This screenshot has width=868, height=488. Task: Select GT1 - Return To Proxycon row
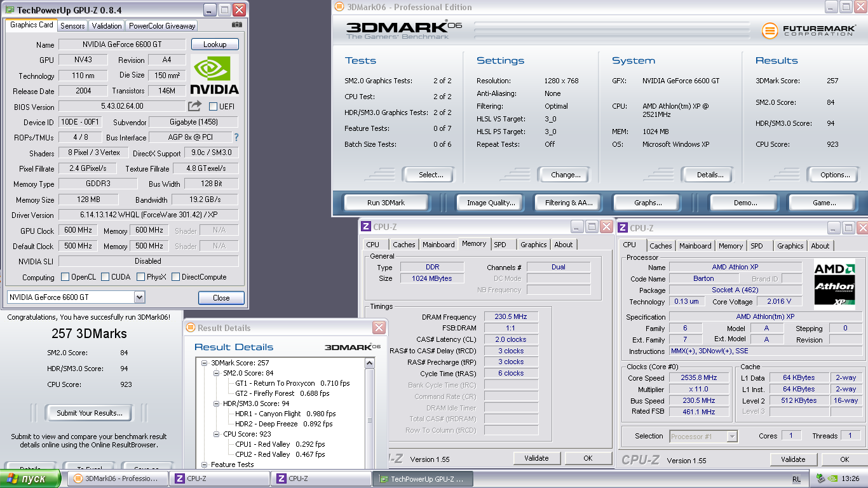[292, 383]
